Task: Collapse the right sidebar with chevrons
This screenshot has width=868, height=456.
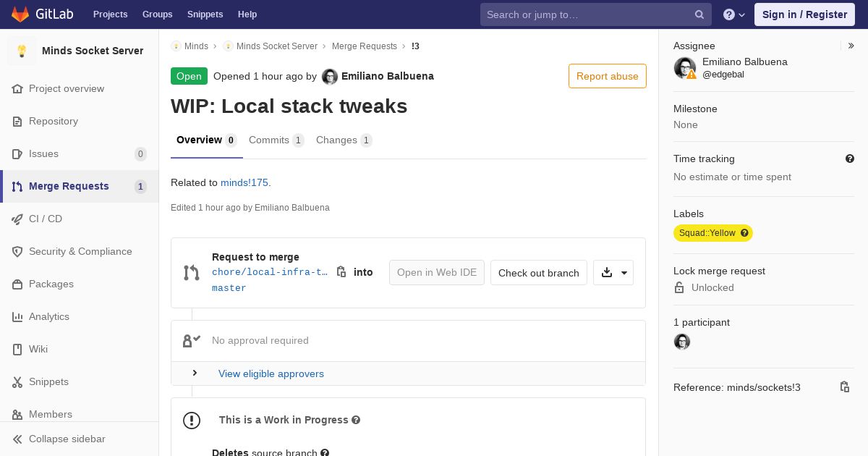Action: coord(851,46)
